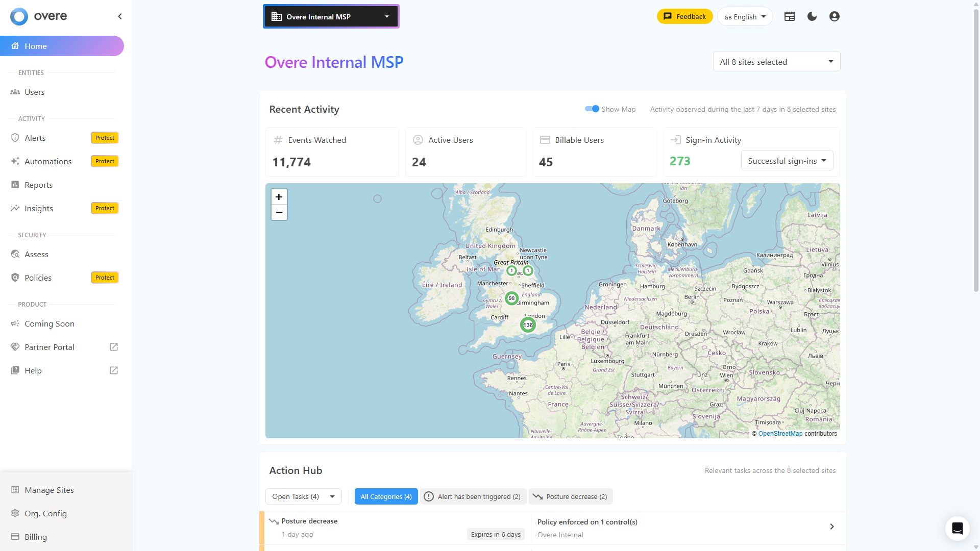Open the chat support widget

tap(957, 529)
